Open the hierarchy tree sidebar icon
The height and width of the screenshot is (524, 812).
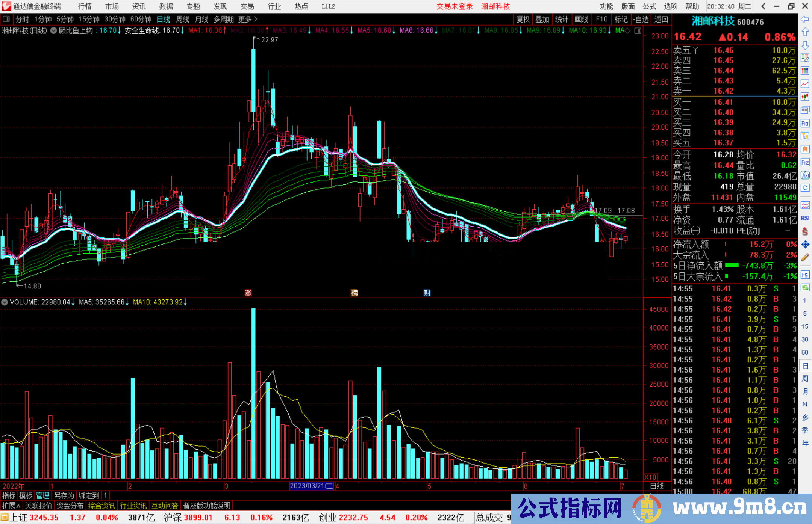pyautogui.click(x=805, y=136)
